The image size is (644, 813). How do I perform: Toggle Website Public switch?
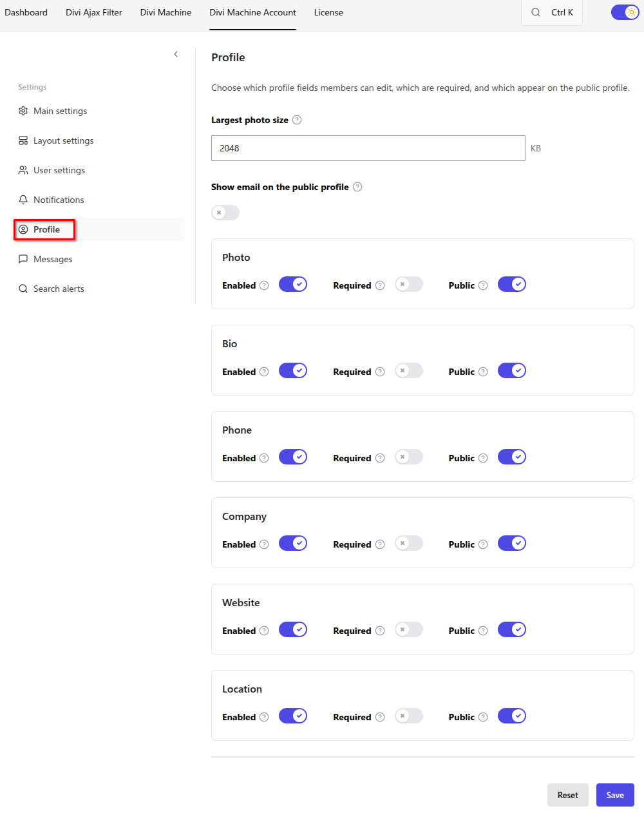(512, 629)
